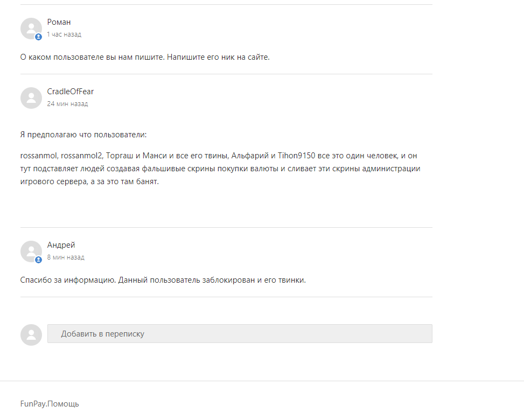Open CradleOfFear's avatar picture
The height and width of the screenshot is (420, 524).
pos(31,98)
